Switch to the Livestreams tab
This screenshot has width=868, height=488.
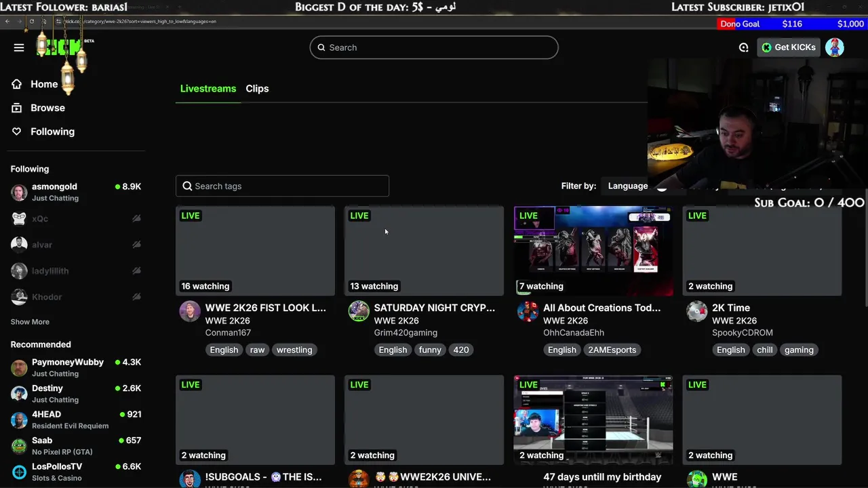208,89
